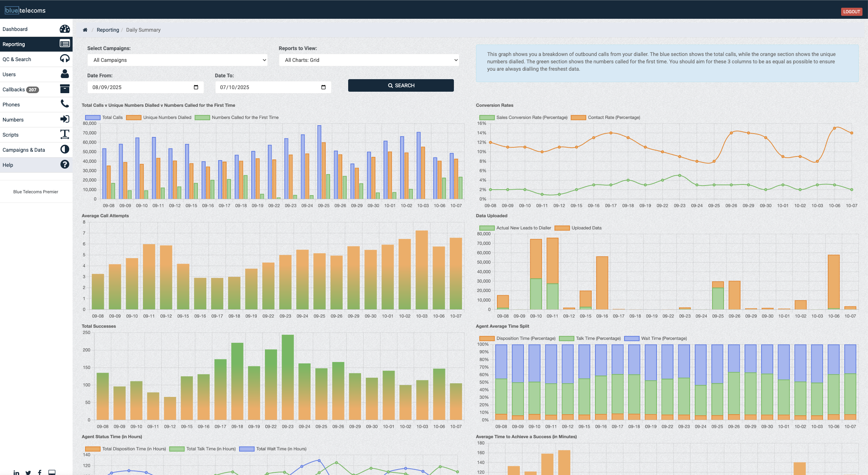Open the Reports to View dropdown
The height and width of the screenshot is (475, 868).
368,60
